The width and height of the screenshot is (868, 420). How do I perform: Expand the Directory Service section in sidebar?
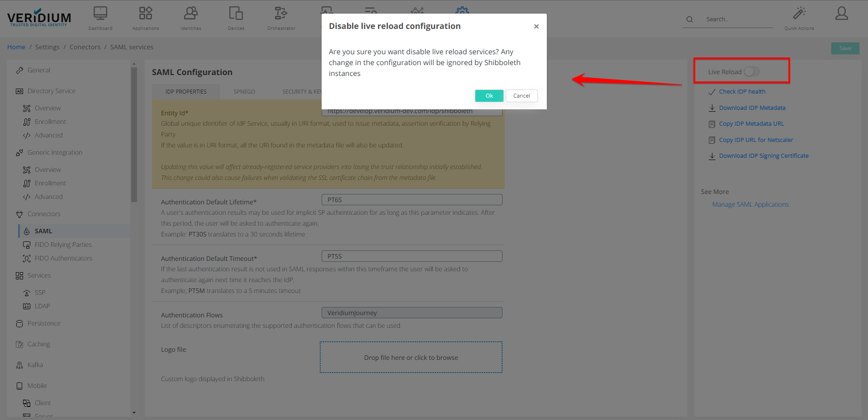click(51, 91)
